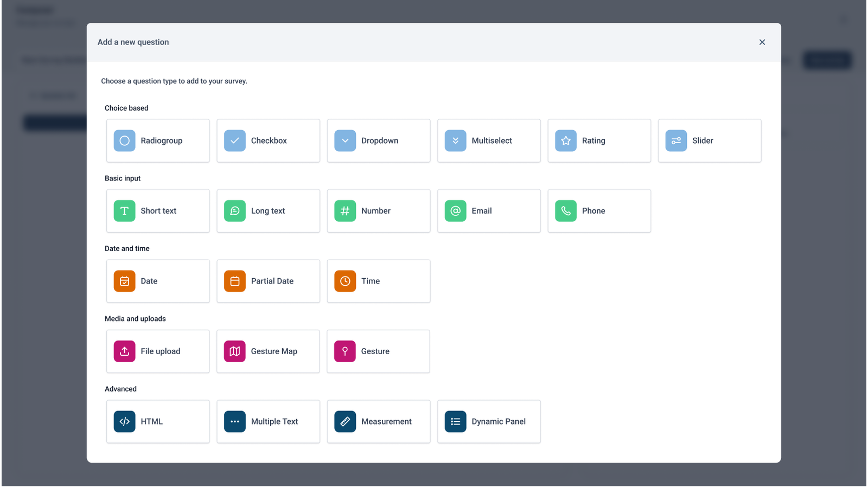
Task: Pick the Email at-sign icon
Action: (x=456, y=211)
